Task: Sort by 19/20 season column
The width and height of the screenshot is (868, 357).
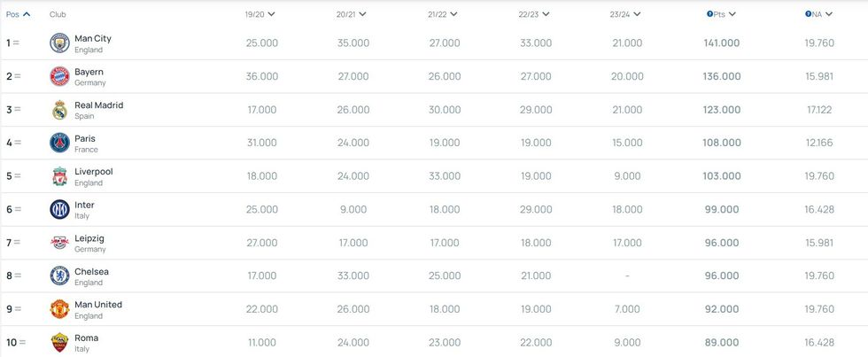Action: point(260,14)
